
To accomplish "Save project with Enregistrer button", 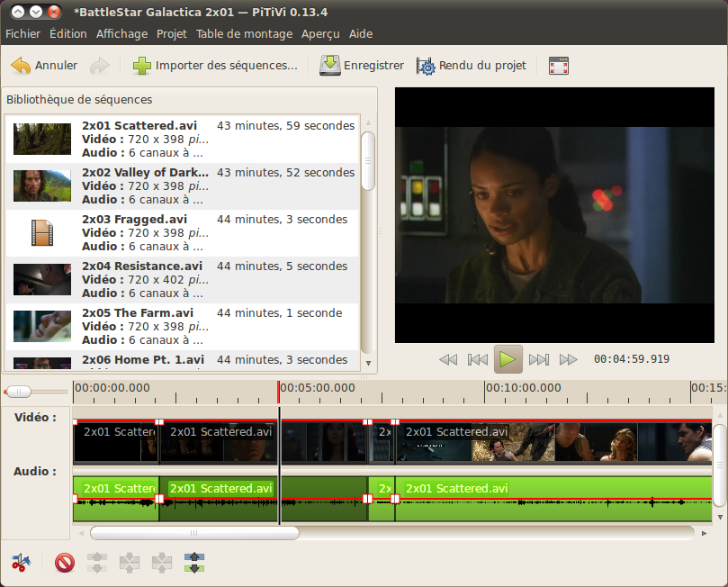I will (362, 66).
